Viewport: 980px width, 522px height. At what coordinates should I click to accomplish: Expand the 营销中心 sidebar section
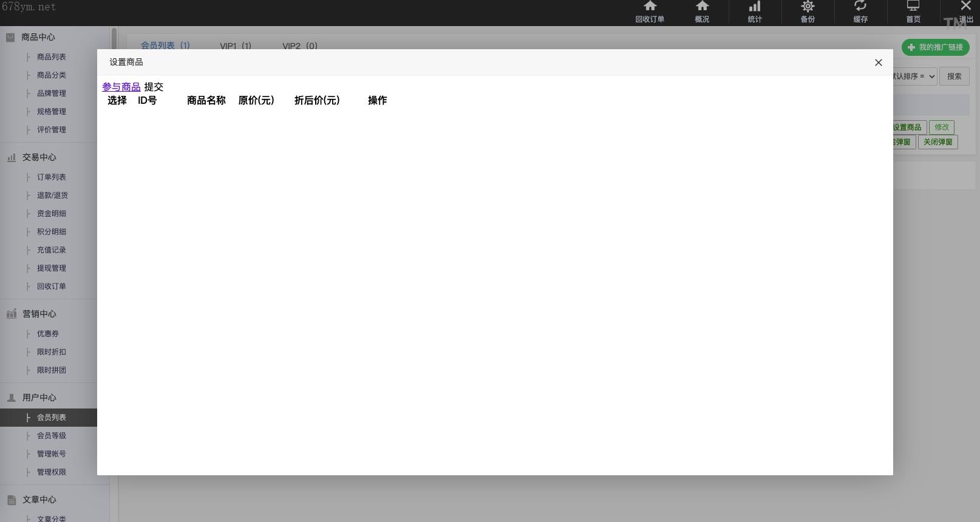pyautogui.click(x=39, y=314)
